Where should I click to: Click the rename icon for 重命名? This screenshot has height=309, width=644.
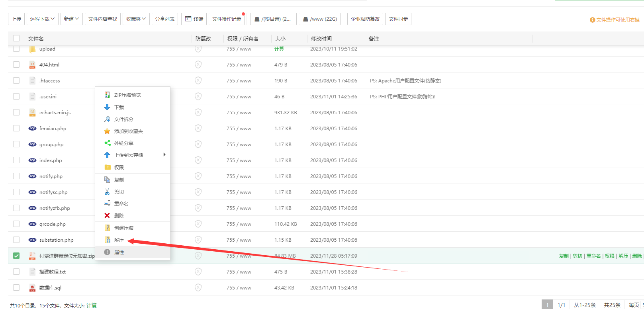107,203
